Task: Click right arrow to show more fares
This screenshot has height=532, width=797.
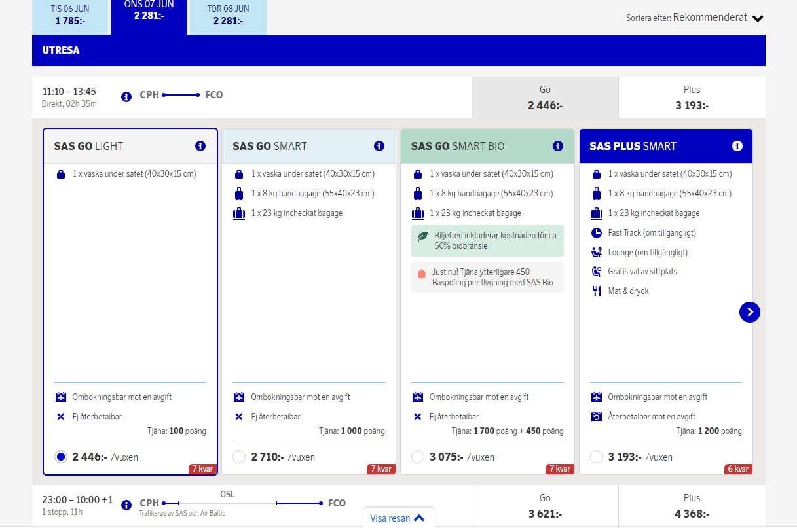Action: [749, 312]
